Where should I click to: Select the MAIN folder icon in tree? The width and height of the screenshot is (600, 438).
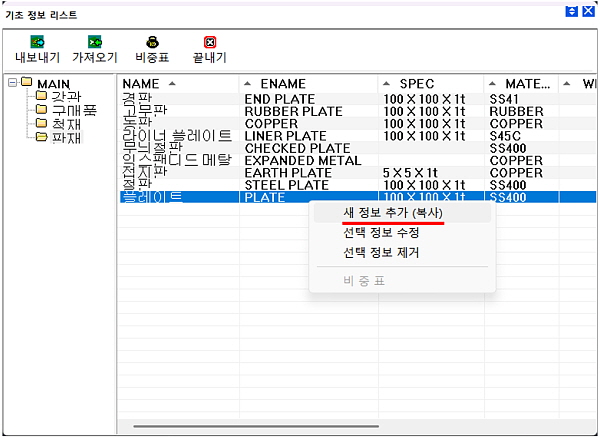(26, 81)
